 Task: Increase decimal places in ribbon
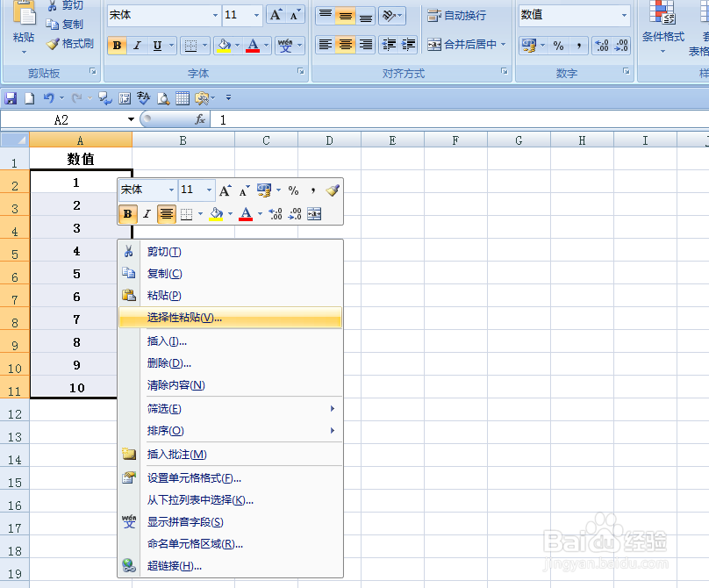click(602, 46)
